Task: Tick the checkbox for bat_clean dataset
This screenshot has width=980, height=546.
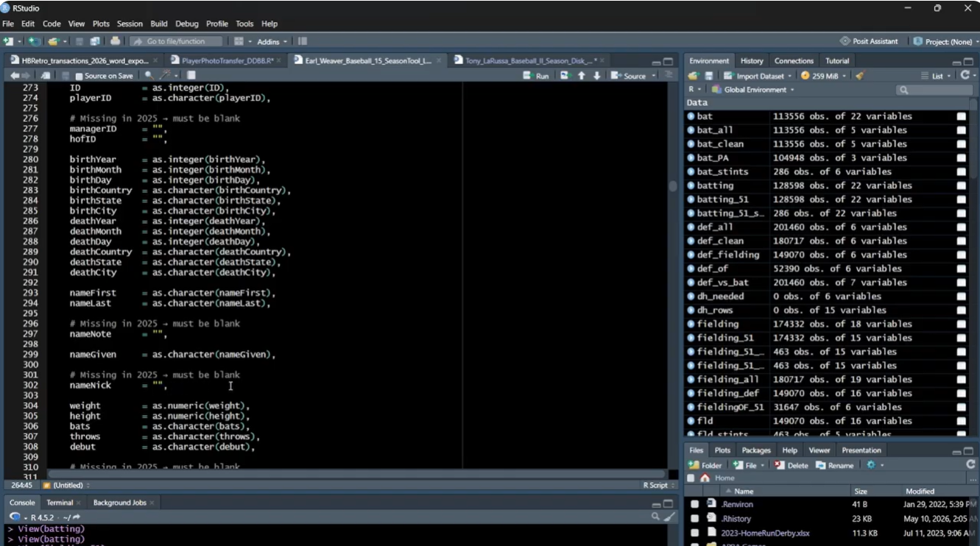Action: pyautogui.click(x=962, y=144)
